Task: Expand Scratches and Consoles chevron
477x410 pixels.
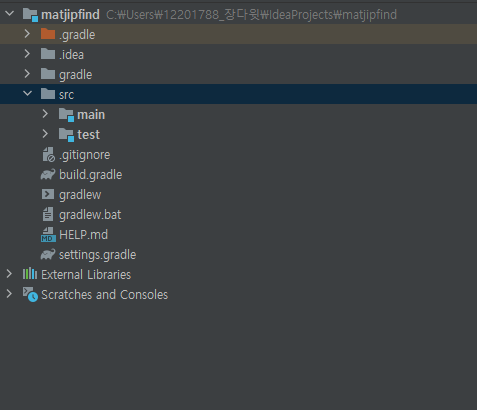Action: tap(9, 294)
